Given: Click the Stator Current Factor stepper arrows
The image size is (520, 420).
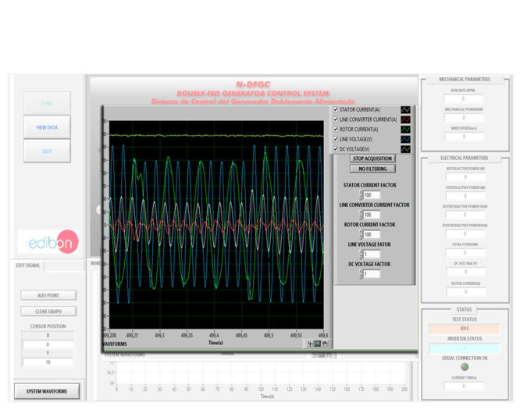Looking at the screenshot, I should point(362,195).
